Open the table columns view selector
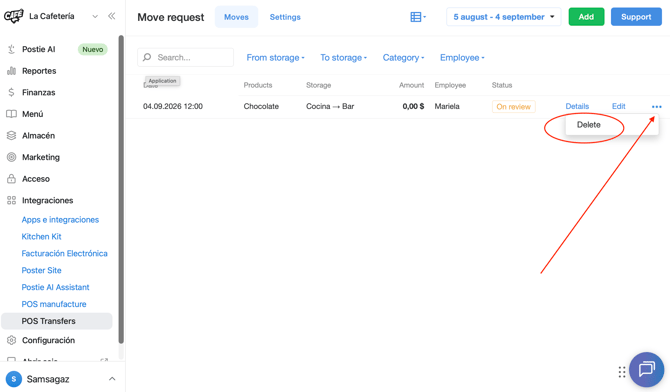 (417, 17)
